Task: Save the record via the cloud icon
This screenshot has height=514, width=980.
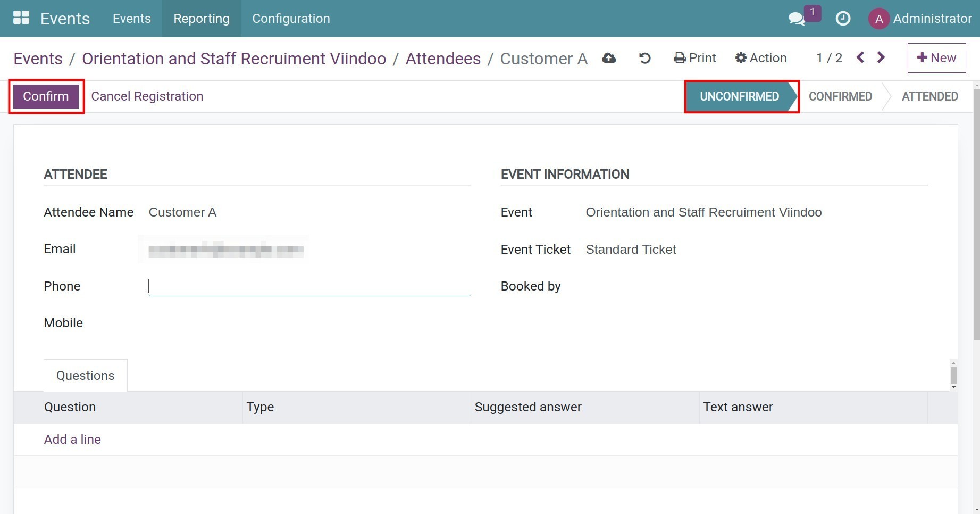Action: point(609,58)
